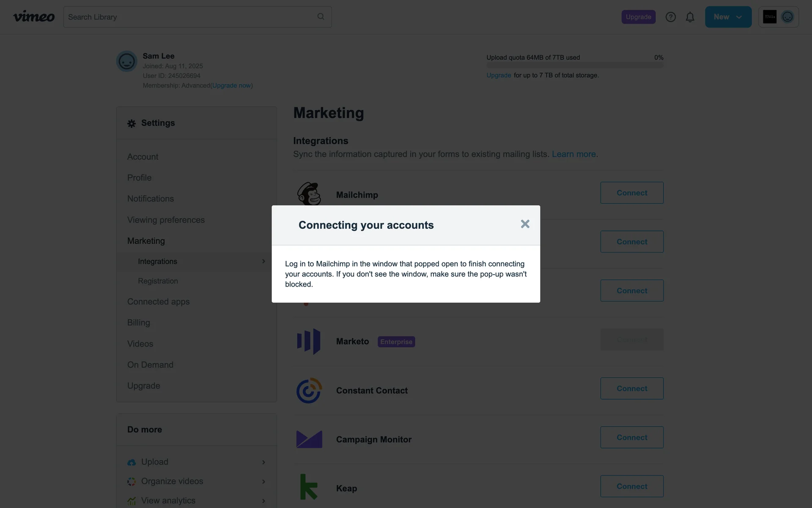Click the Marketo logo icon

coord(309,341)
